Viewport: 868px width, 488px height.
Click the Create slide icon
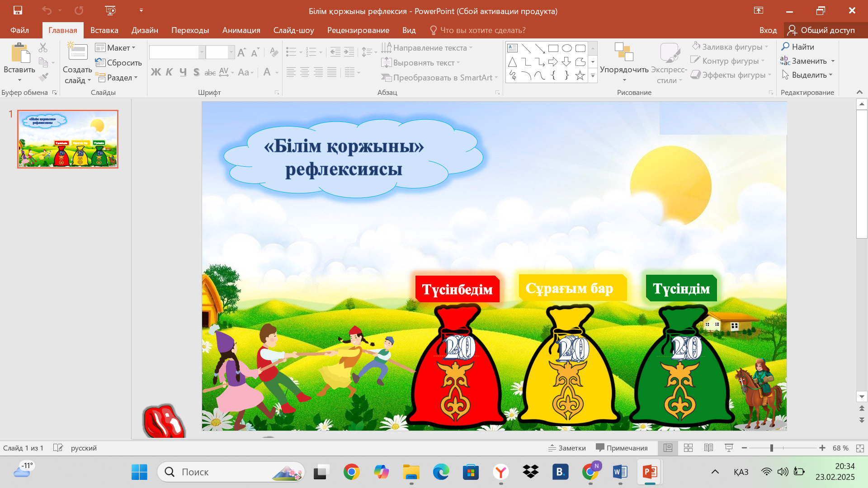point(77,52)
